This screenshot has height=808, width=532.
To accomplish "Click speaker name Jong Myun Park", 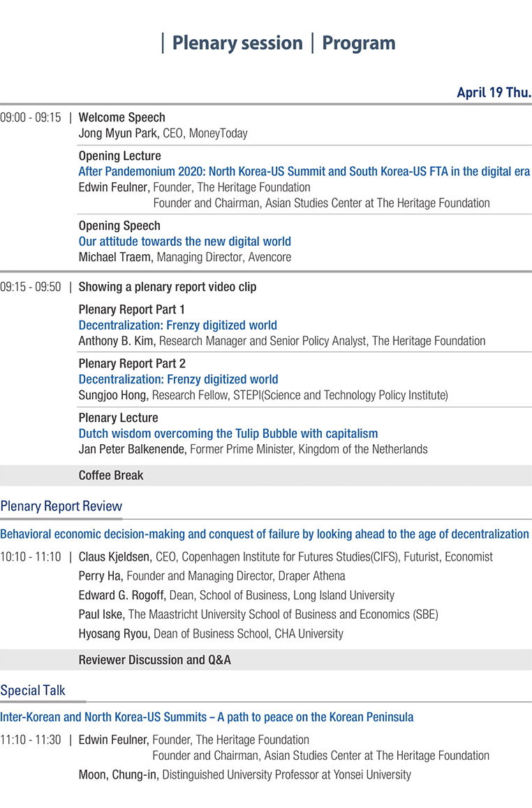I will tap(118, 133).
